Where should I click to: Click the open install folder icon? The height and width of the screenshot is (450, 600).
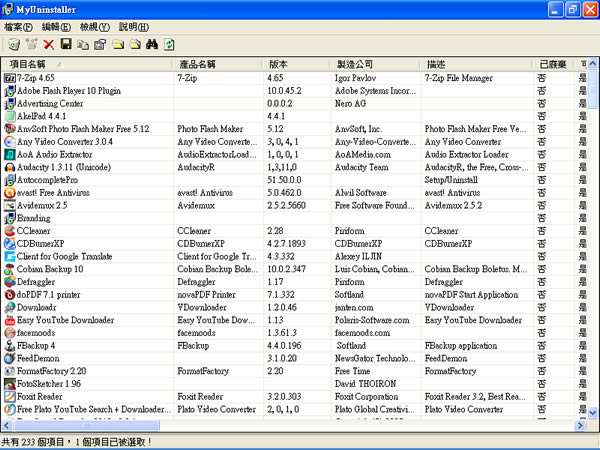(118, 44)
